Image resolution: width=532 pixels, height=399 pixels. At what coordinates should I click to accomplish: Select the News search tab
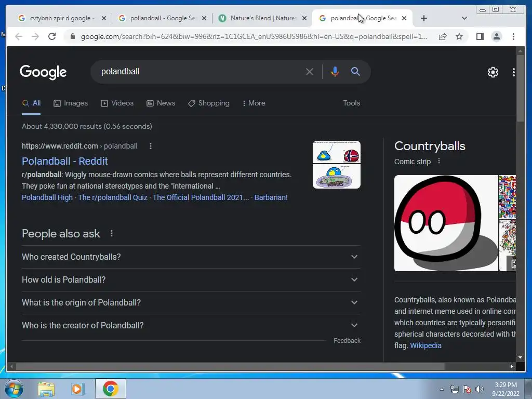[161, 103]
